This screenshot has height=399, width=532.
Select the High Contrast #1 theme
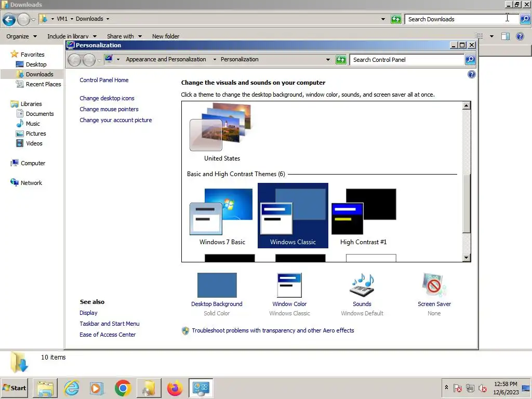[x=363, y=216]
